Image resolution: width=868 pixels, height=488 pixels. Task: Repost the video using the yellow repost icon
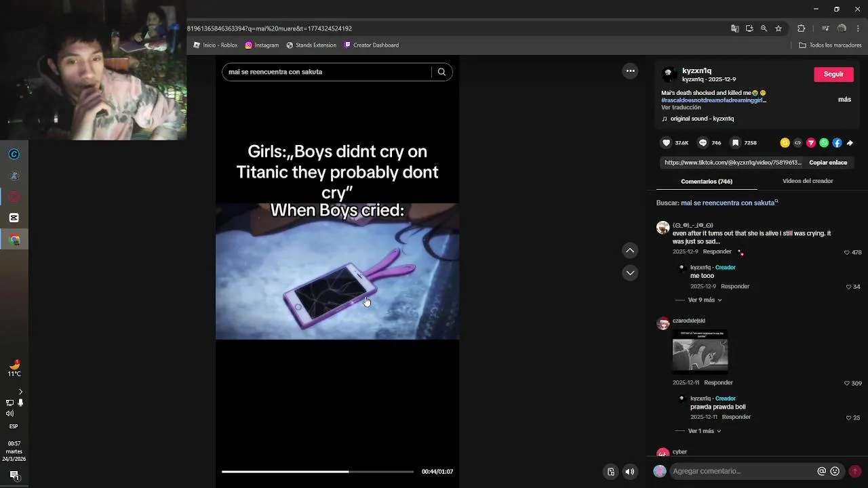coord(785,143)
